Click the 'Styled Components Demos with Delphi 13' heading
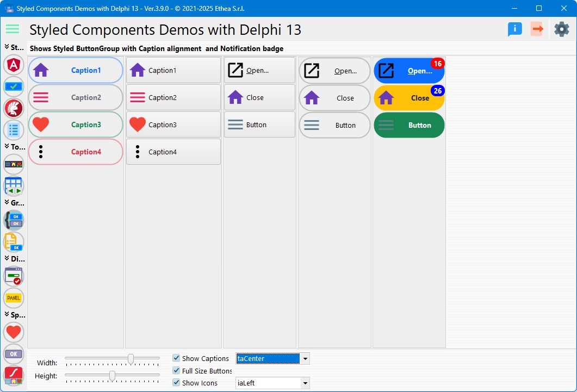 tap(165, 30)
